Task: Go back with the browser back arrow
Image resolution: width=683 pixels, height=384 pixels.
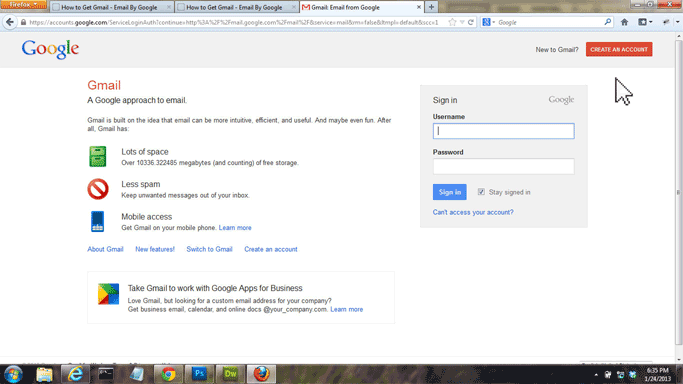Action: click(x=10, y=22)
